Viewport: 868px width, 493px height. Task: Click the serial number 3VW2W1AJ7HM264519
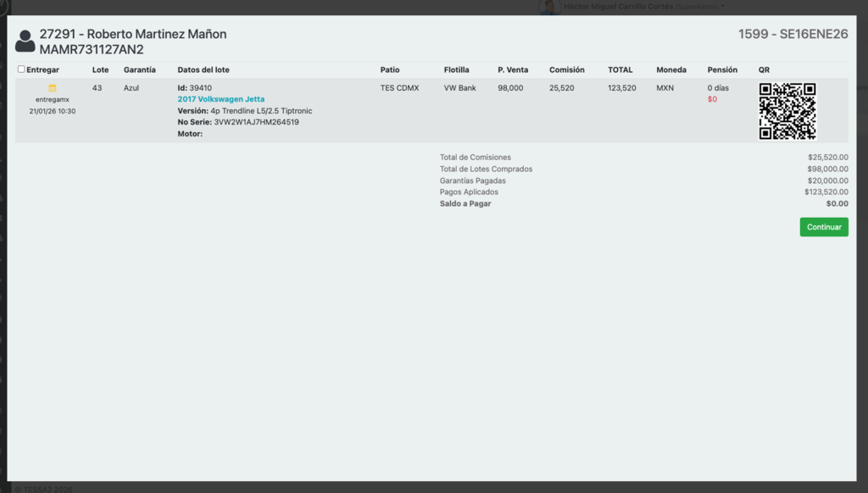tap(256, 122)
